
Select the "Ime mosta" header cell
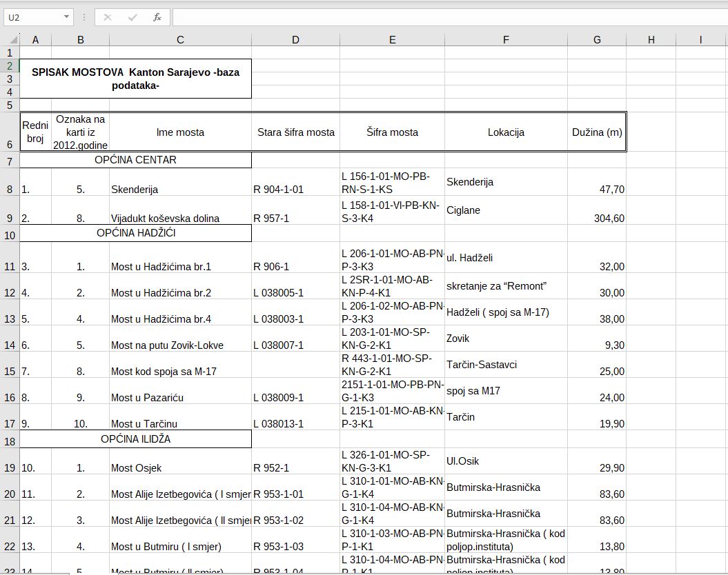180,132
